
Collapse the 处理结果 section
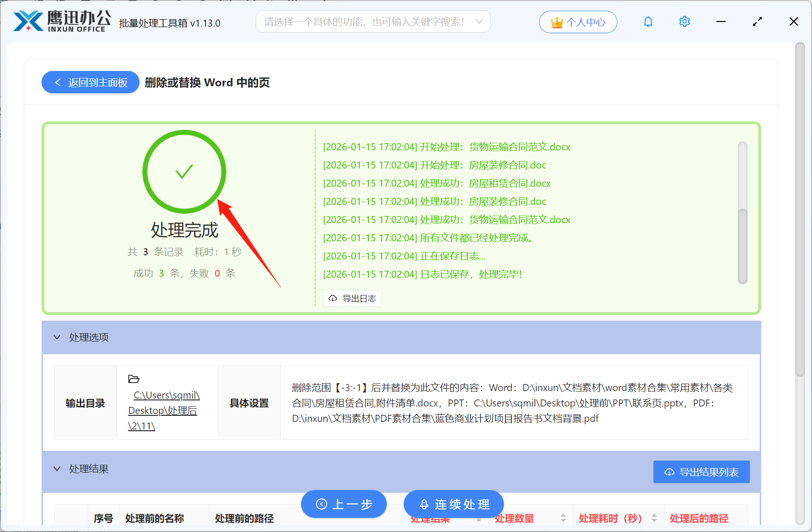point(57,469)
